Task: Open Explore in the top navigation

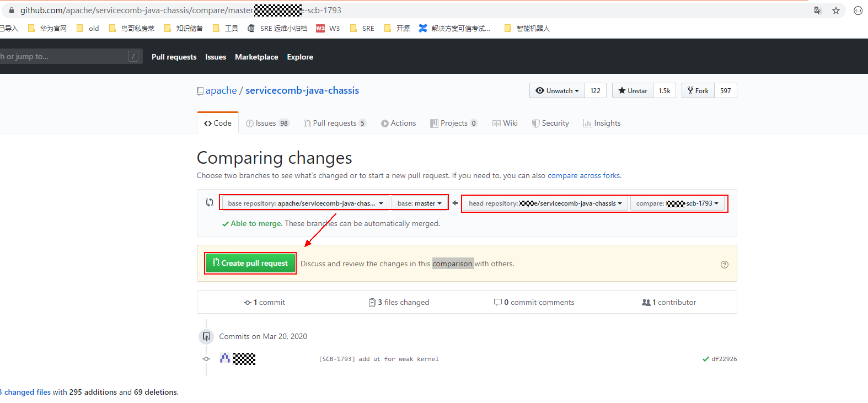Action: (300, 57)
